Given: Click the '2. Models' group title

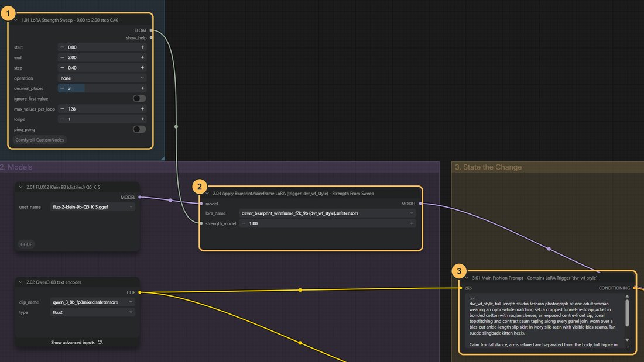Looking at the screenshot, I should 16,167.
